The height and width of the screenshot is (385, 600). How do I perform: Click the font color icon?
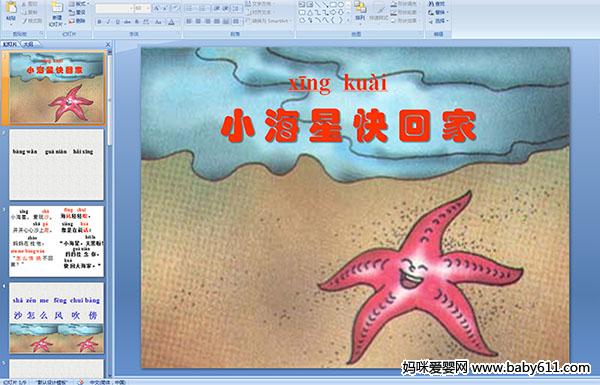[171, 22]
